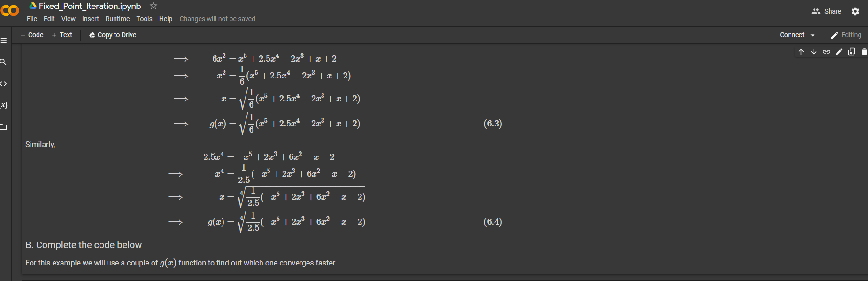The height and width of the screenshot is (281, 868).
Task: Edit the markdown cell with the pencil icon
Action: click(839, 52)
